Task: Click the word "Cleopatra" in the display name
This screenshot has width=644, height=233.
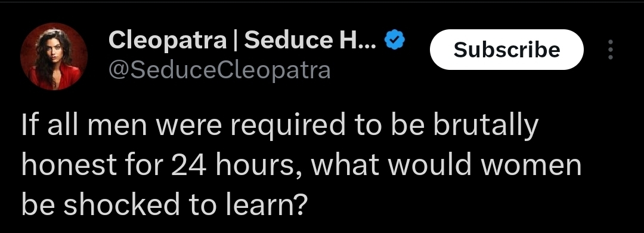Action: [167, 41]
